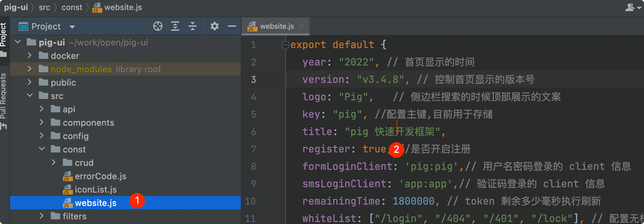Open the Project view dropdown
Screen dimensions: 644x224
[72, 27]
